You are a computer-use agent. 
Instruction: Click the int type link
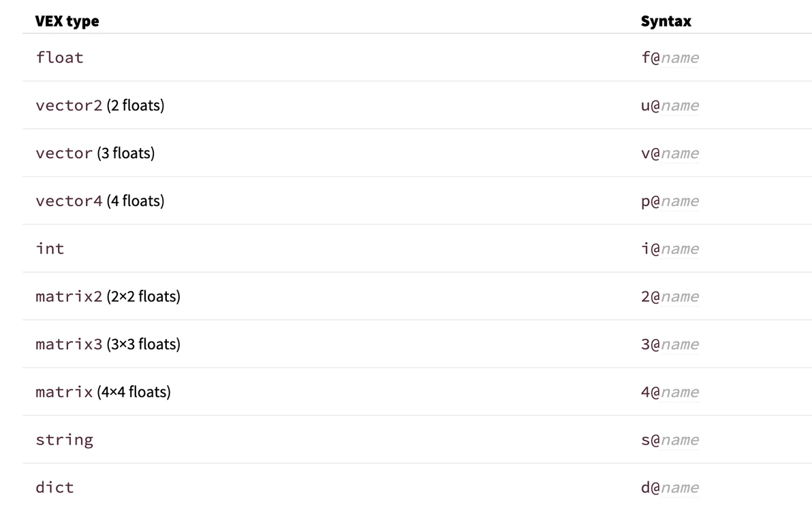pyautogui.click(x=50, y=249)
